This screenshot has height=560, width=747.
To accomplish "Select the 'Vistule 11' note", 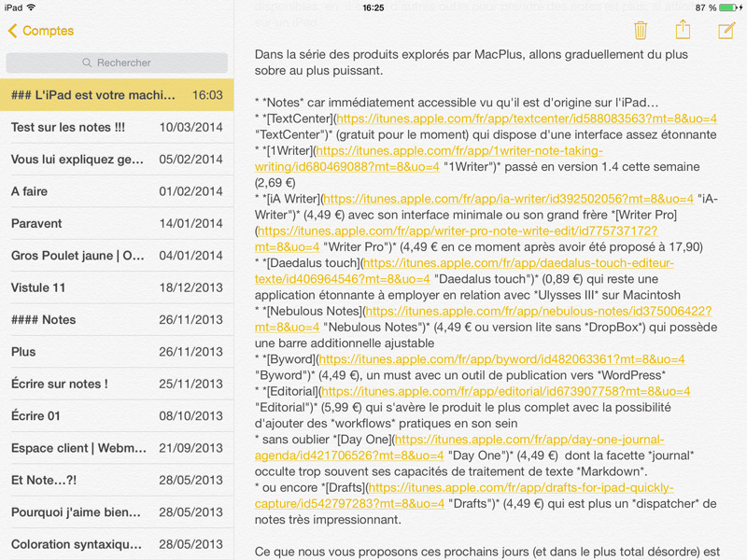I will click(117, 287).
